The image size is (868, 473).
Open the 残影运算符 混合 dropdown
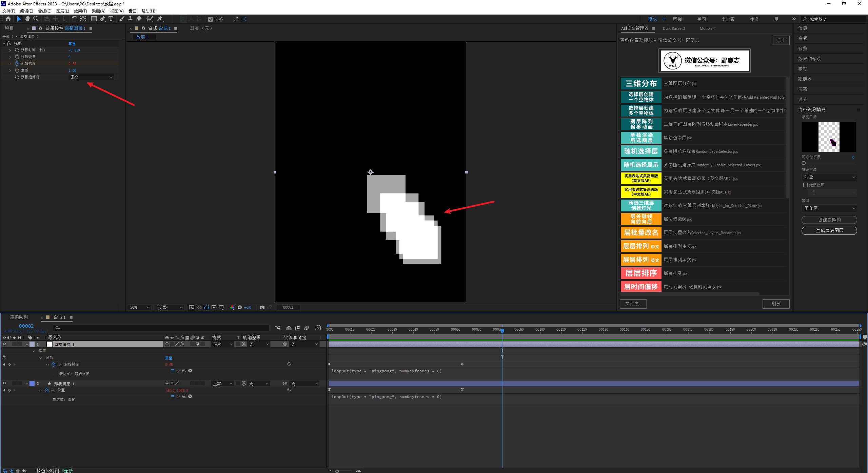(92, 77)
